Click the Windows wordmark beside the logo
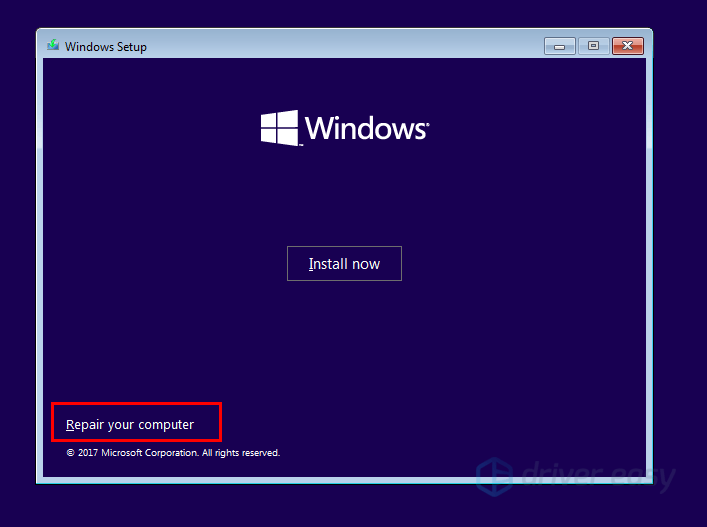Viewport: 707px width, 527px height. click(365, 128)
